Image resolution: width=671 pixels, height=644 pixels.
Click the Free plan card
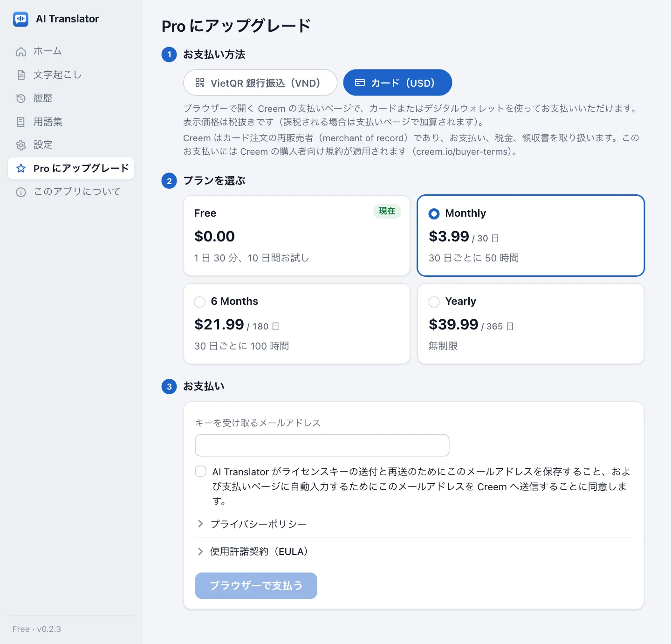297,235
